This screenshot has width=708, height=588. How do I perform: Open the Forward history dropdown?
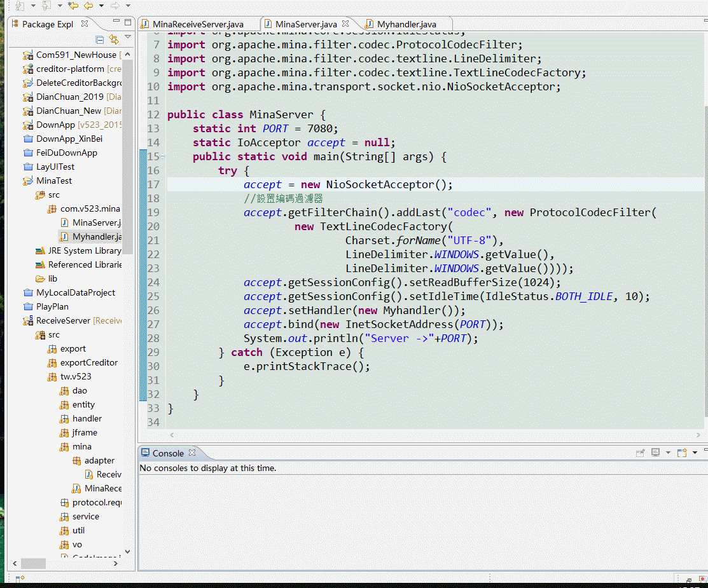pyautogui.click(x=128, y=6)
